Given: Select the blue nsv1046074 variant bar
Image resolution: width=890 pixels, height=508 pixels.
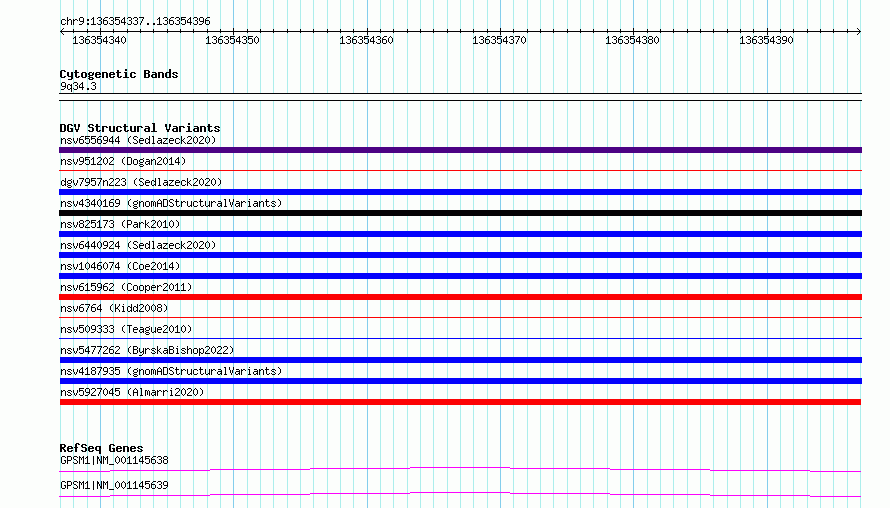Looking at the screenshot, I should [x=460, y=276].
